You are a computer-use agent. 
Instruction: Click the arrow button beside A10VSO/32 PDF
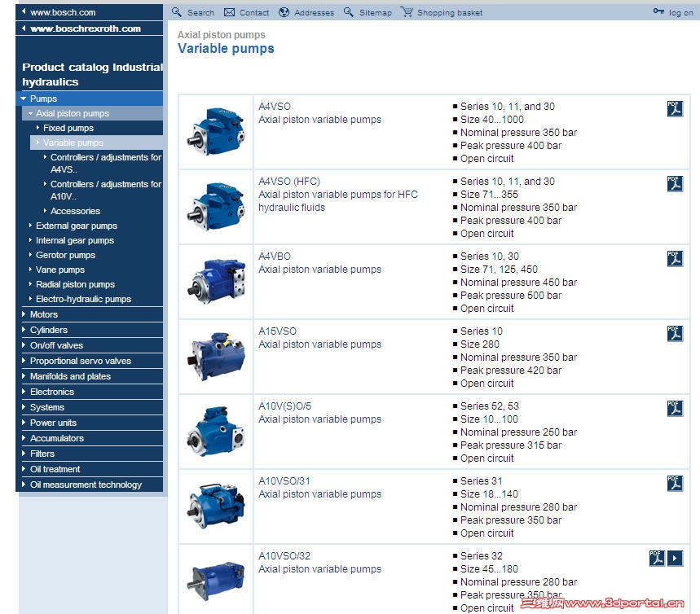(x=675, y=559)
